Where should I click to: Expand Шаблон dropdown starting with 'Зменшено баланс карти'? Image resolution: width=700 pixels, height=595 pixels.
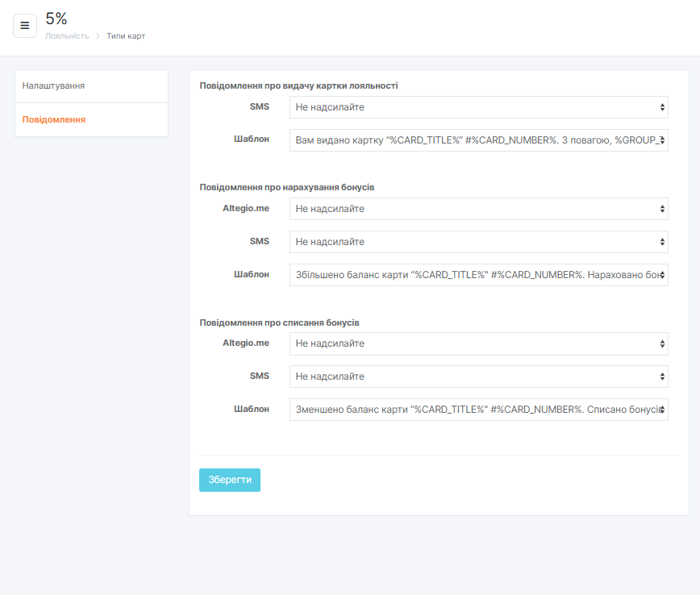point(478,410)
